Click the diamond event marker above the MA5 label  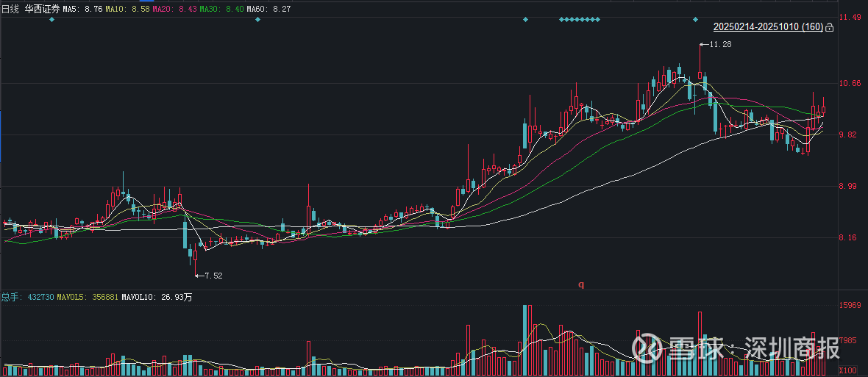(51, 19)
